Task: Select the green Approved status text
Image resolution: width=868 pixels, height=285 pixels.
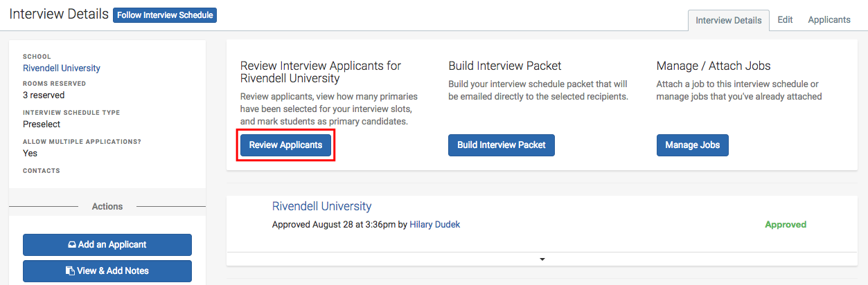Action: pos(786,225)
